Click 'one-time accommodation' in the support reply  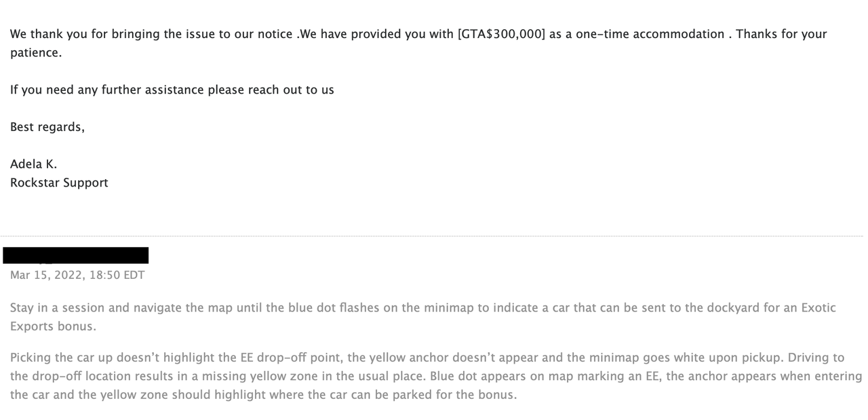[650, 34]
